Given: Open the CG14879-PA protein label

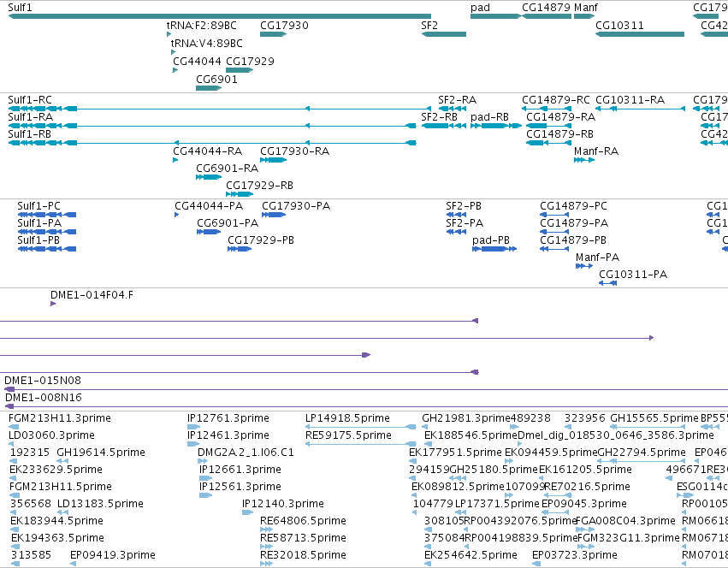Looking at the screenshot, I should pos(574,223).
